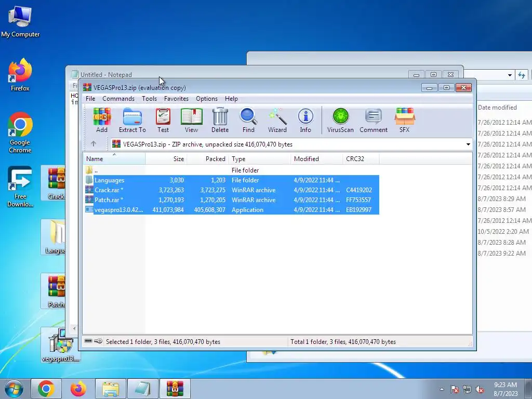Select the vegaspro13 installer on desktop

61,345
